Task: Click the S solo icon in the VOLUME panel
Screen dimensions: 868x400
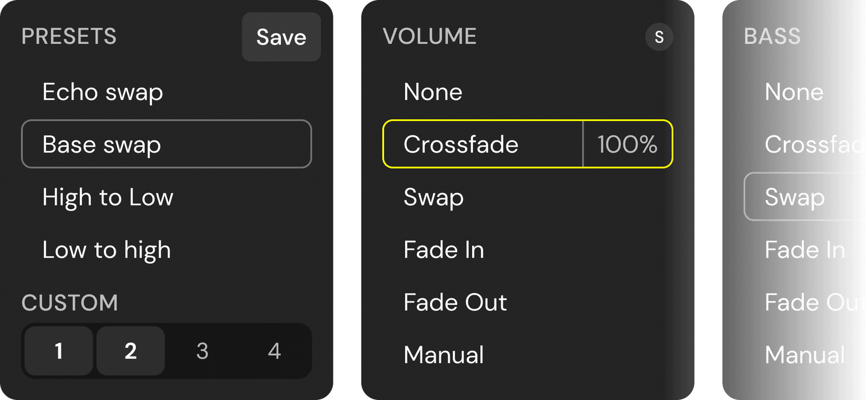Action: pos(658,37)
